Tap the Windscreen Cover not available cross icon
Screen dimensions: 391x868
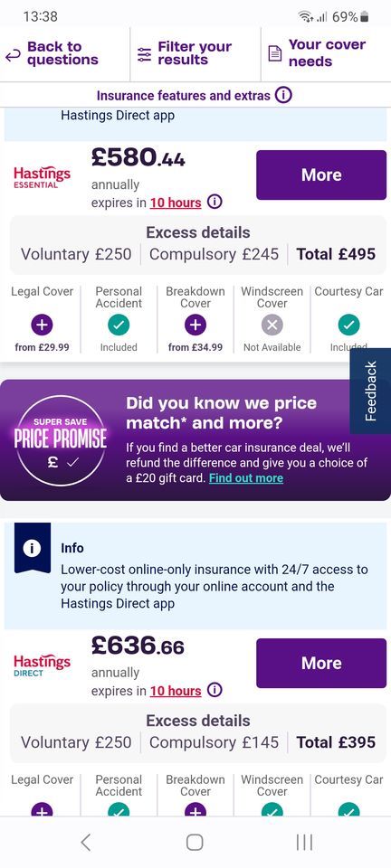[x=272, y=325]
